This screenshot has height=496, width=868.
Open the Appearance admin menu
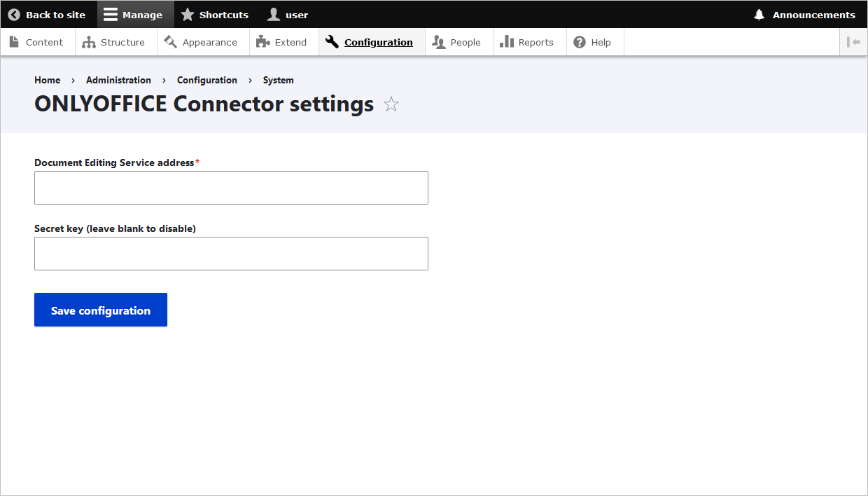[x=203, y=42]
